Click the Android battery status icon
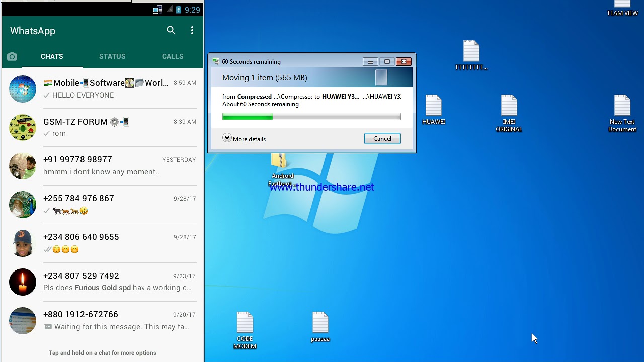Image resolution: width=644 pixels, height=362 pixels. click(x=179, y=10)
